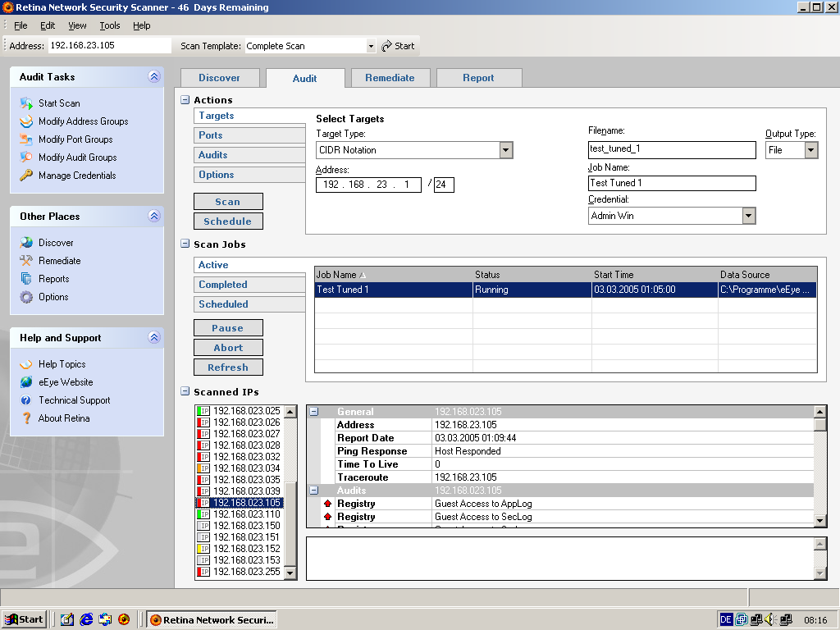Viewport: 840px width, 630px height.
Task: Click the first quick launch desktop icon
Action: pos(67,619)
